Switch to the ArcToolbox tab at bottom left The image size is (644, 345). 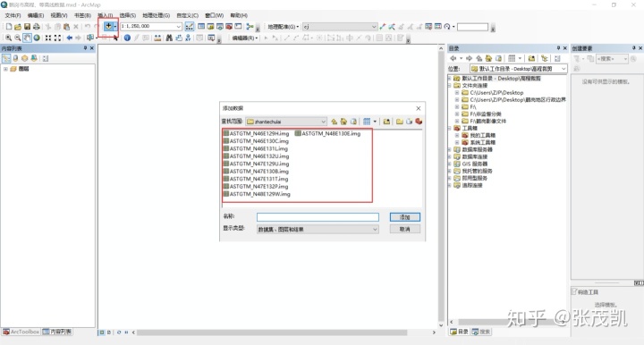coord(21,332)
